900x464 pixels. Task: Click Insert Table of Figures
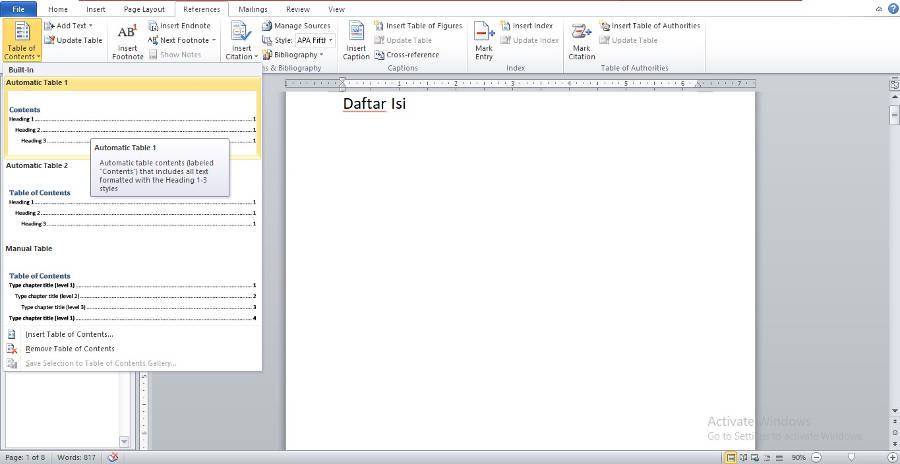click(x=418, y=26)
